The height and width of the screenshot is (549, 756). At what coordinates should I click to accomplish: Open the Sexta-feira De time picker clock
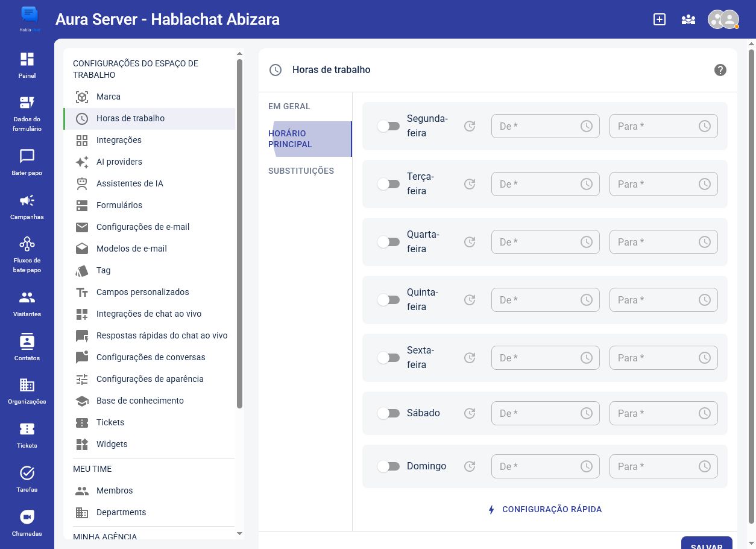point(587,358)
